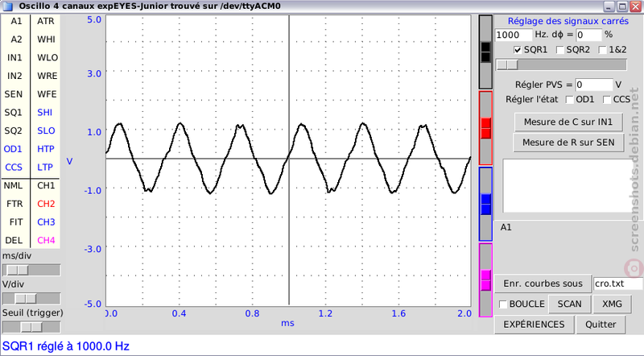644x356 pixels.
Task: Click Enr. courbes sous button
Action: coord(543,284)
